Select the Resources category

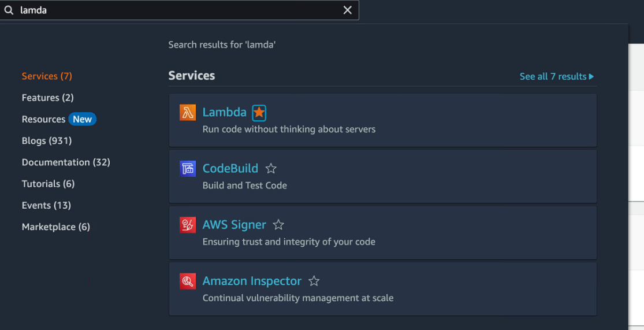pyautogui.click(x=43, y=119)
